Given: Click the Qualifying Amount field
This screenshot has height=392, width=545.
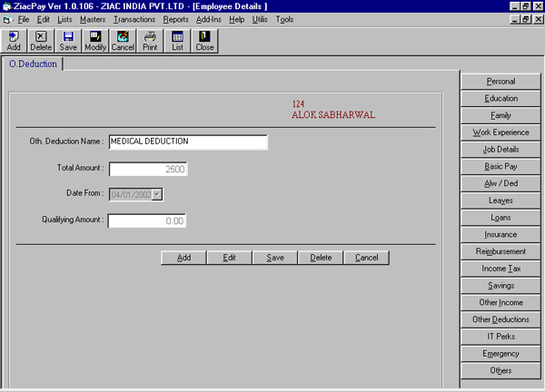Looking at the screenshot, I should pos(147,220).
